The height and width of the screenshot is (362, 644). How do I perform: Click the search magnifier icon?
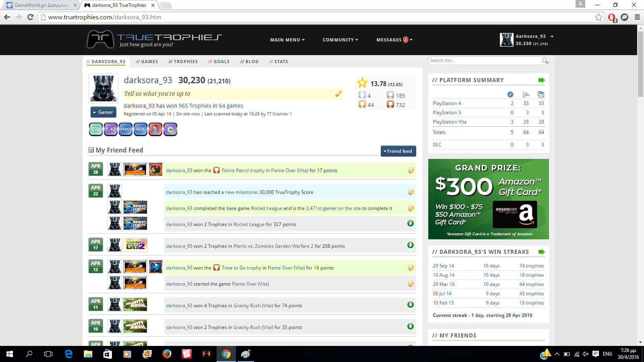(x=545, y=61)
